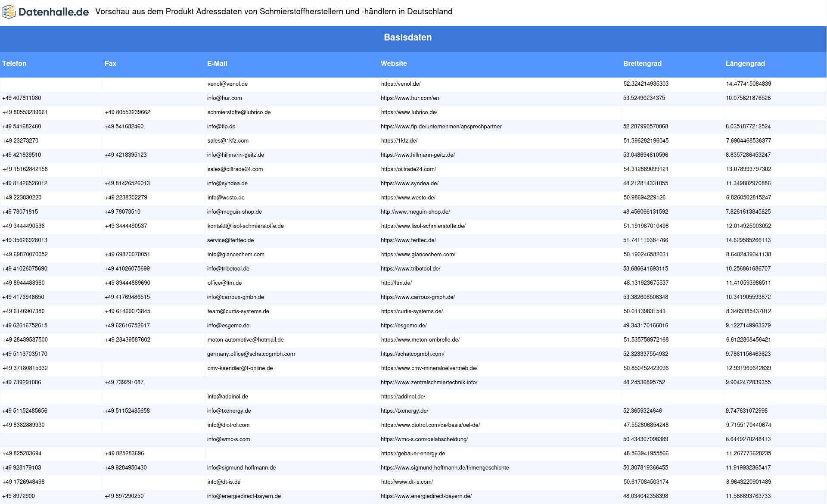The image size is (827, 504).
Task: Open https://gebauer-energy.de link
Action: tap(413, 454)
